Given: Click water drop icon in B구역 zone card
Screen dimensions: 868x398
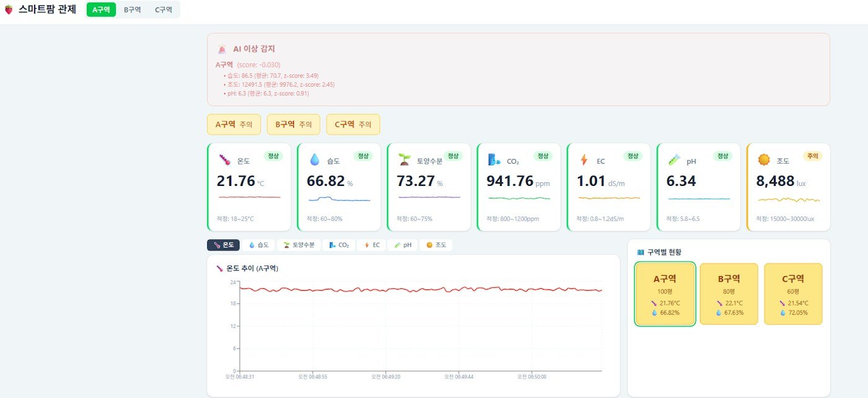Looking at the screenshot, I should click(719, 313).
